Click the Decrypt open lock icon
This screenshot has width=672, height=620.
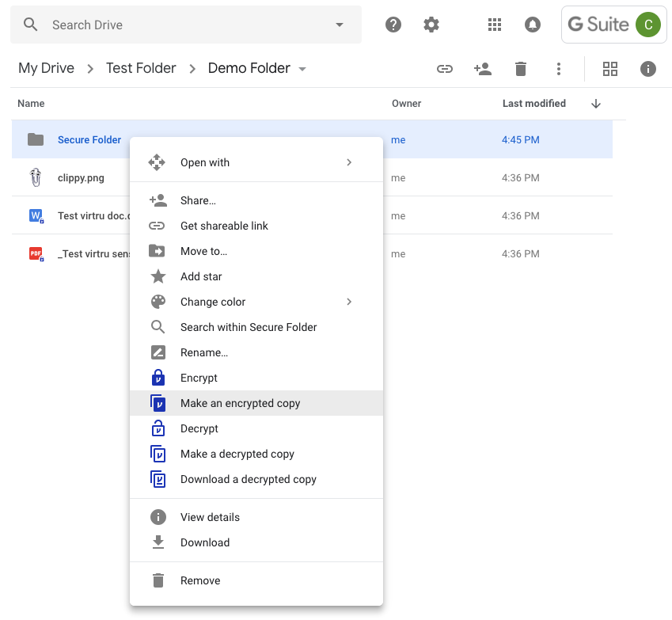(158, 428)
